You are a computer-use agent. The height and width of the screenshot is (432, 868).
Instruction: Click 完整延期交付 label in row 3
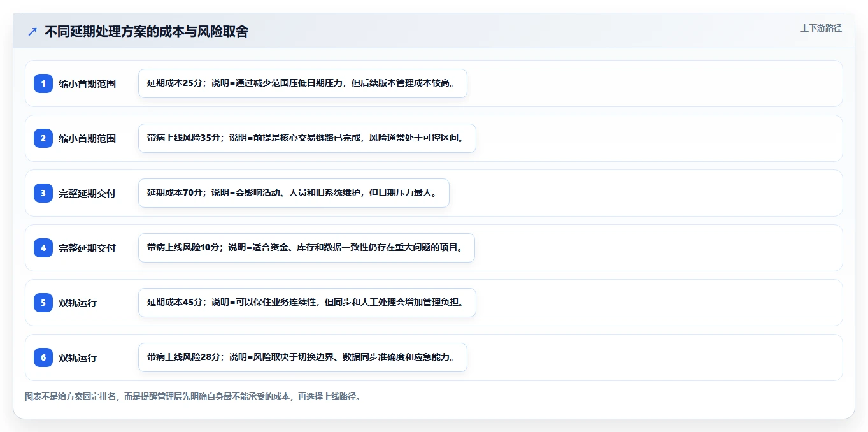click(x=87, y=193)
